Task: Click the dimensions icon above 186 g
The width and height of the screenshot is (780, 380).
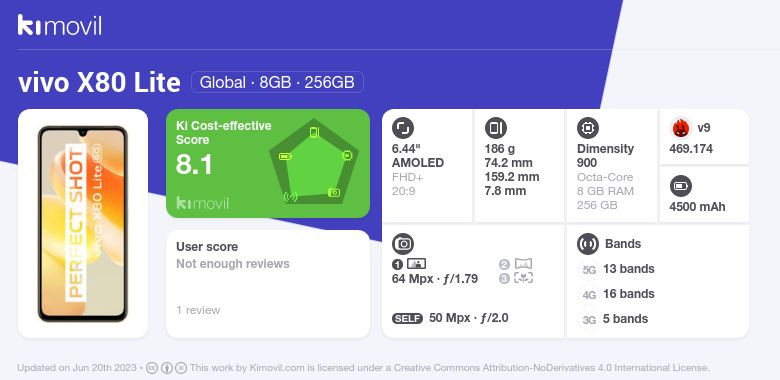Action: (496, 128)
